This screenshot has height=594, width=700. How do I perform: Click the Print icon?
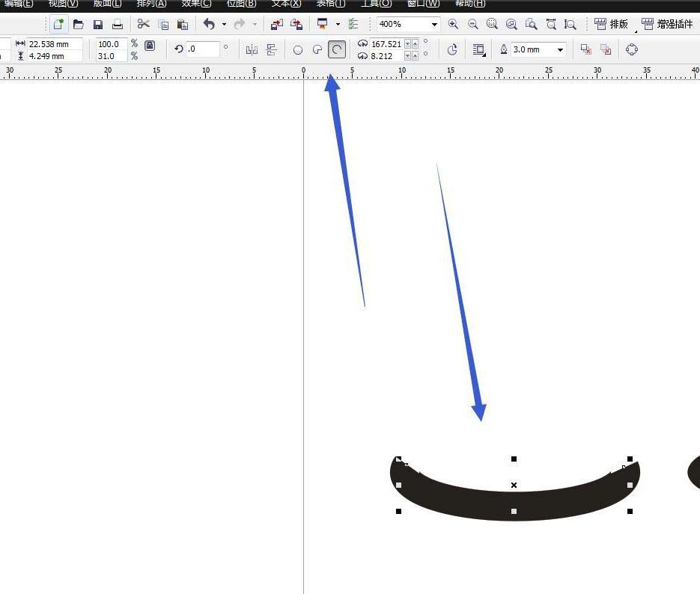pos(118,25)
